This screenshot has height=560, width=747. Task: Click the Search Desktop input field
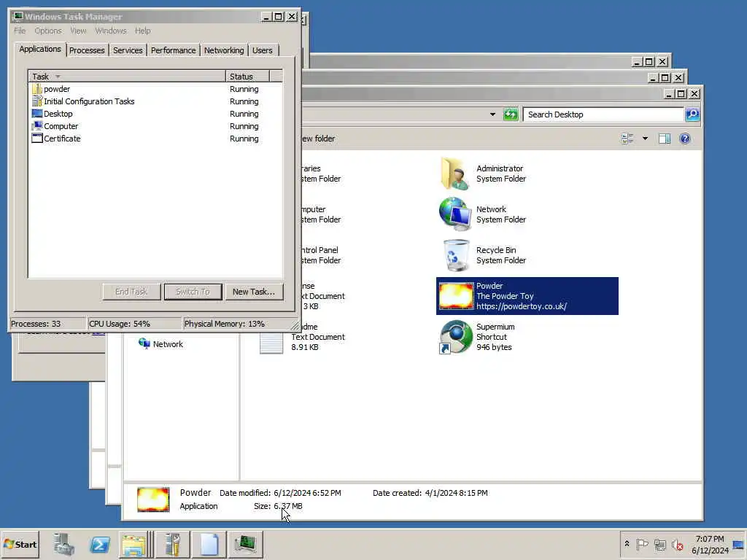click(603, 114)
